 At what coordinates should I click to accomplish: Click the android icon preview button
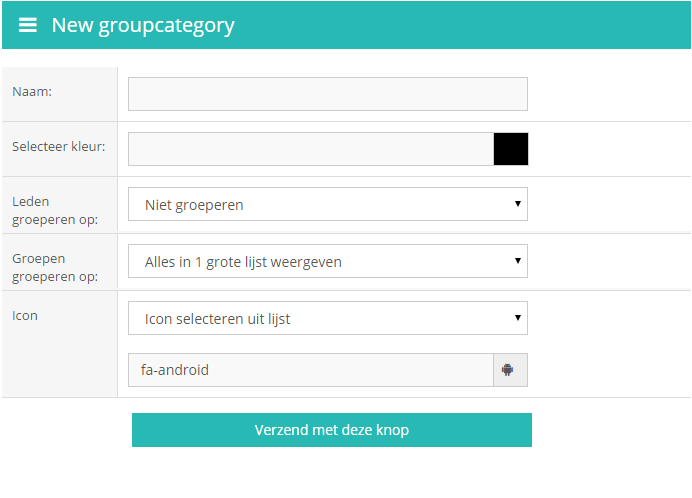(510, 370)
